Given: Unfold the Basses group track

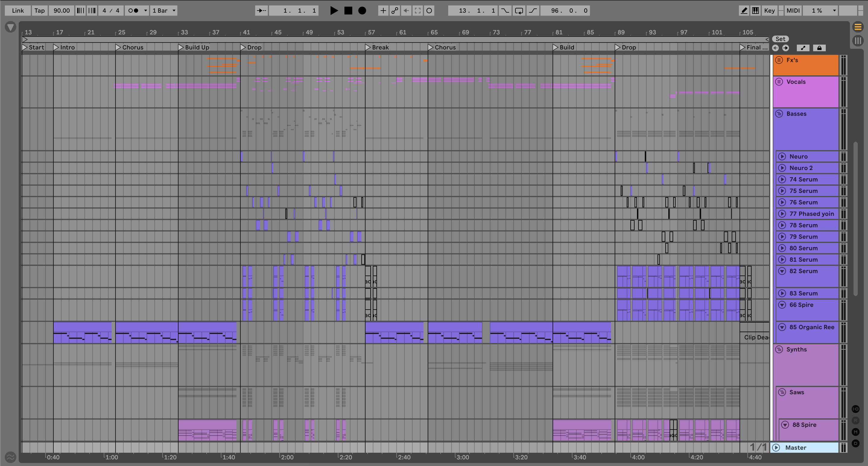Looking at the screenshot, I should tap(779, 114).
